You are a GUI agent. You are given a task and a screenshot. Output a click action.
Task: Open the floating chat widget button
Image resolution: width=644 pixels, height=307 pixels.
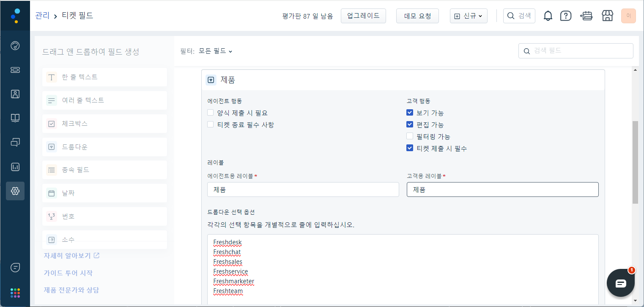(621, 283)
